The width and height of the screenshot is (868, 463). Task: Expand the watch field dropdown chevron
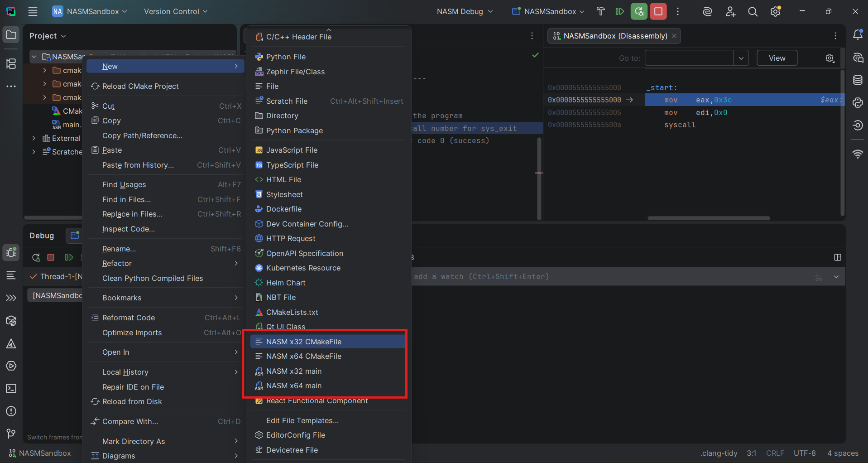pyautogui.click(x=836, y=277)
